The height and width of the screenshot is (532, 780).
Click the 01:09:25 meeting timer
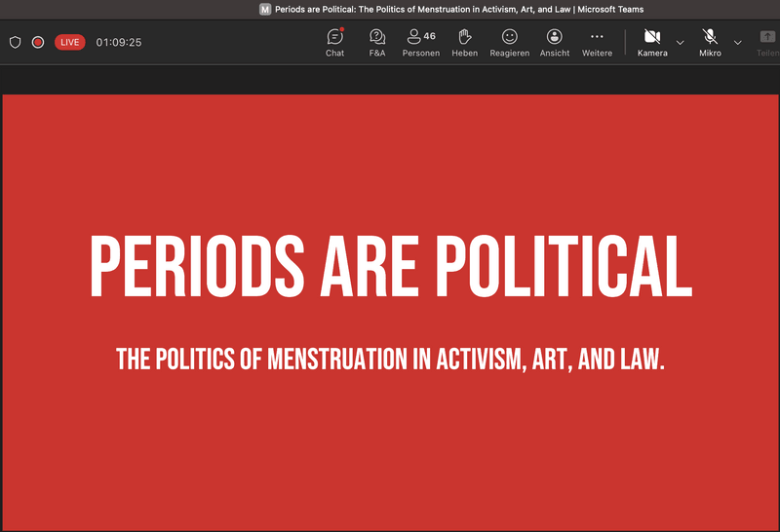(119, 42)
